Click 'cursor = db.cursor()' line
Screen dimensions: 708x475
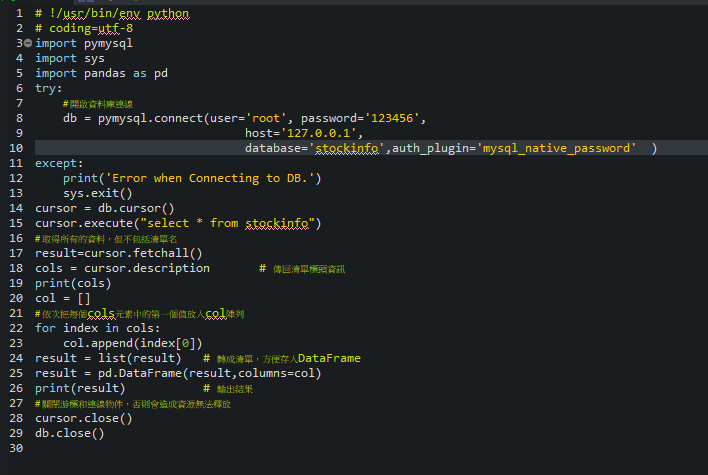point(105,208)
